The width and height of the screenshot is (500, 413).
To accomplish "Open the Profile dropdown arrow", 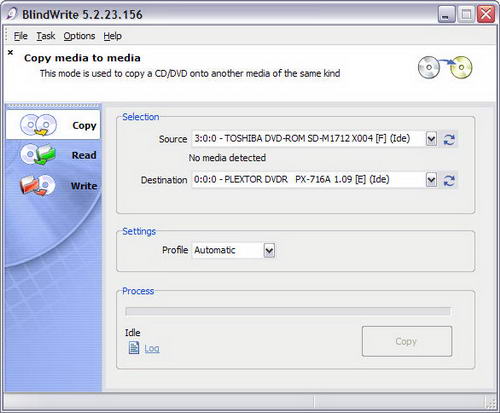I will 269,250.
